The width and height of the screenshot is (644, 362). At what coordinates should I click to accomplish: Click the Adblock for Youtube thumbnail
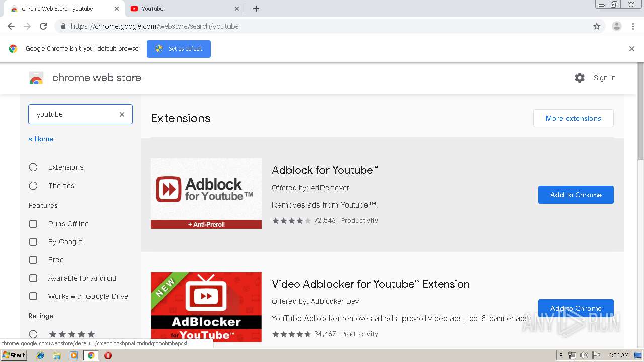(x=206, y=194)
